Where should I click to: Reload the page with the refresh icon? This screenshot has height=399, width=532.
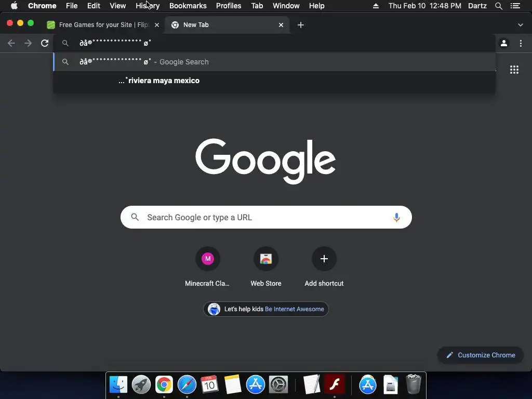pyautogui.click(x=45, y=43)
